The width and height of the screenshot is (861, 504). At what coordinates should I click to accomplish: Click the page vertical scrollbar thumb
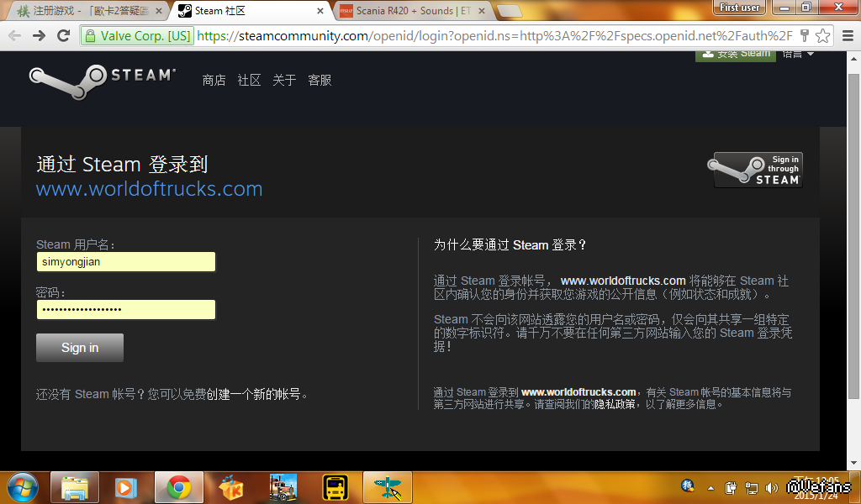point(853,236)
